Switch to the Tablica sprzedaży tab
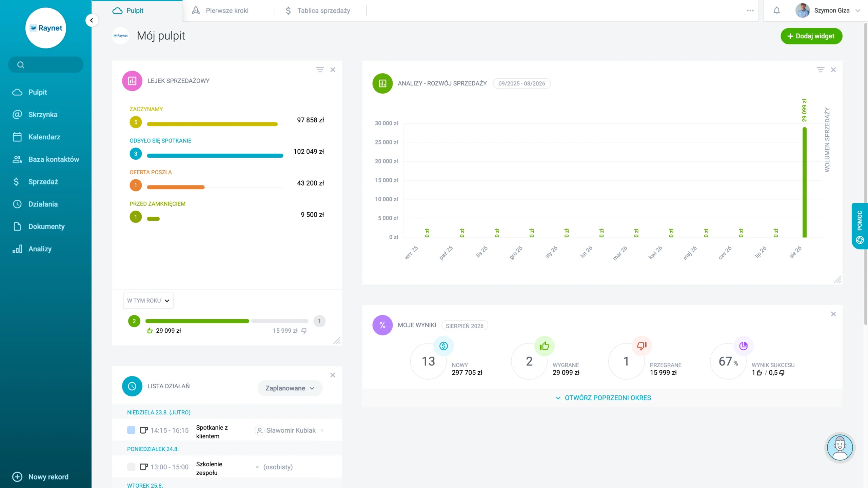 317,11
